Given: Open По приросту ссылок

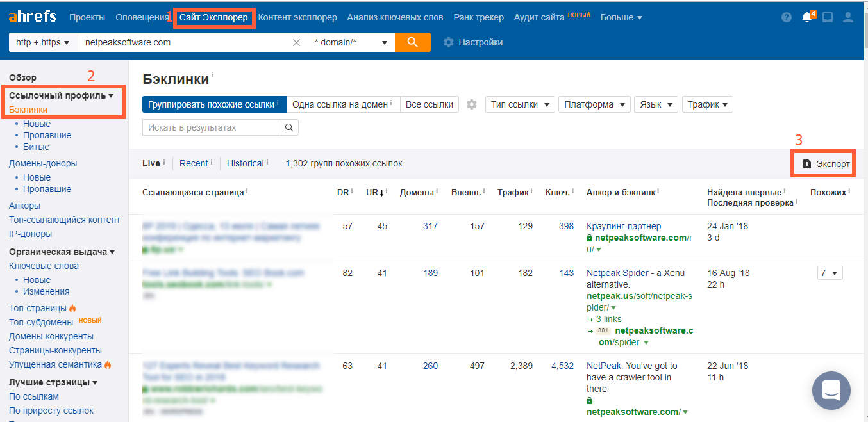Looking at the screenshot, I should coord(51,410).
